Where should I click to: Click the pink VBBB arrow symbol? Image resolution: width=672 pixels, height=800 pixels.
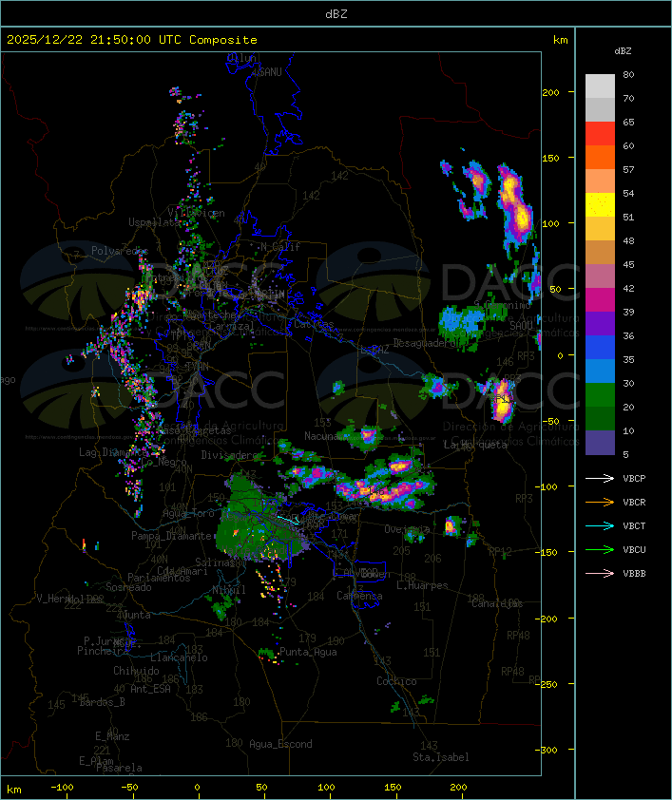tap(600, 573)
